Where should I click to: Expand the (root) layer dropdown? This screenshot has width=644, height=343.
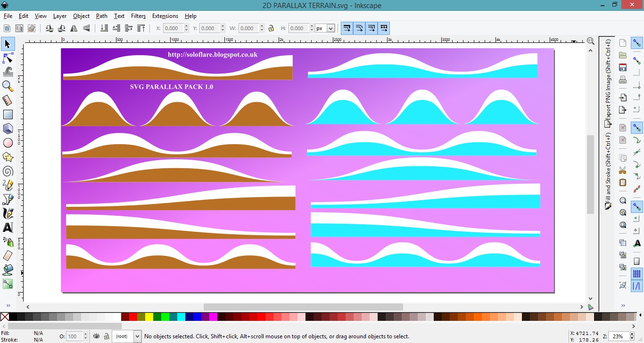click(x=137, y=336)
